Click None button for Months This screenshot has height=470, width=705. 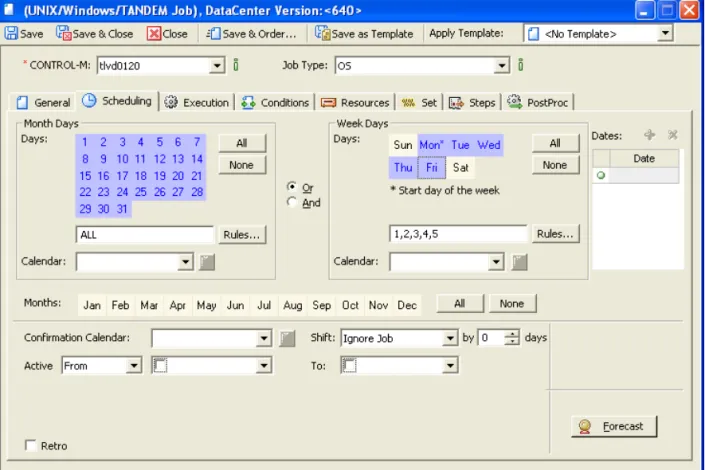(512, 304)
